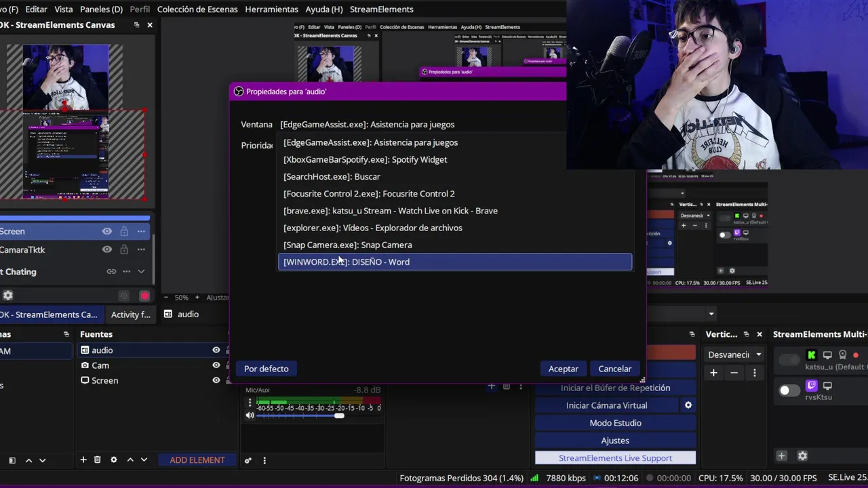Viewport: 868px width, 488px height.
Task: Click red record button below canvas list
Action: point(144,296)
